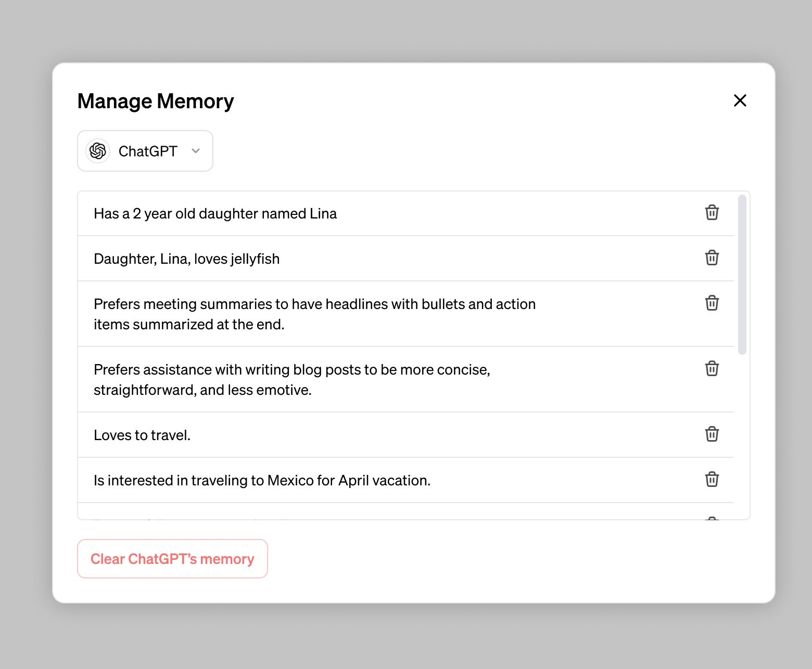The image size is (812, 669).
Task: Click the Mexico April vacation memory text
Action: pyautogui.click(x=262, y=481)
